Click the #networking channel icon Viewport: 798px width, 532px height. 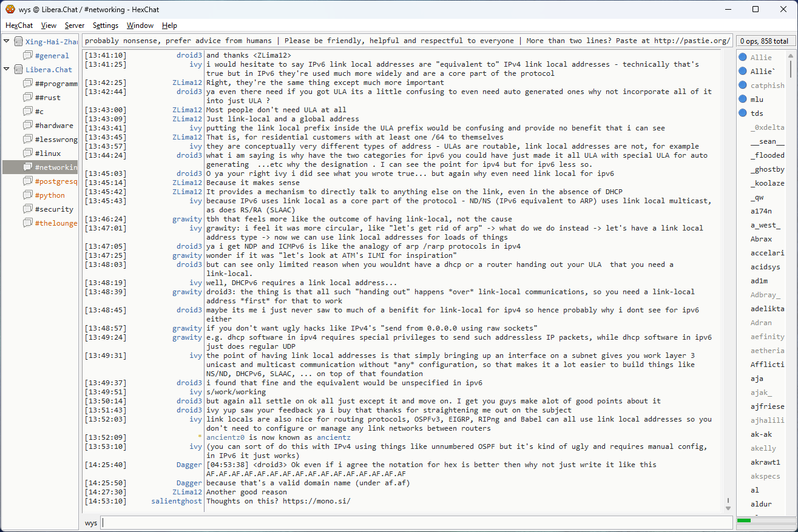coord(28,167)
